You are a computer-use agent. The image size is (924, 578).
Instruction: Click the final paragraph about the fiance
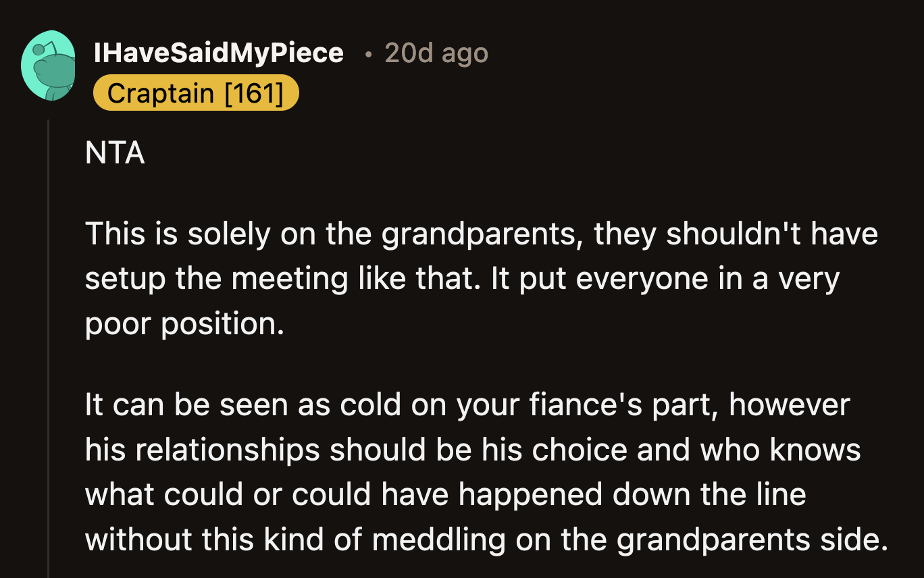click(473, 471)
